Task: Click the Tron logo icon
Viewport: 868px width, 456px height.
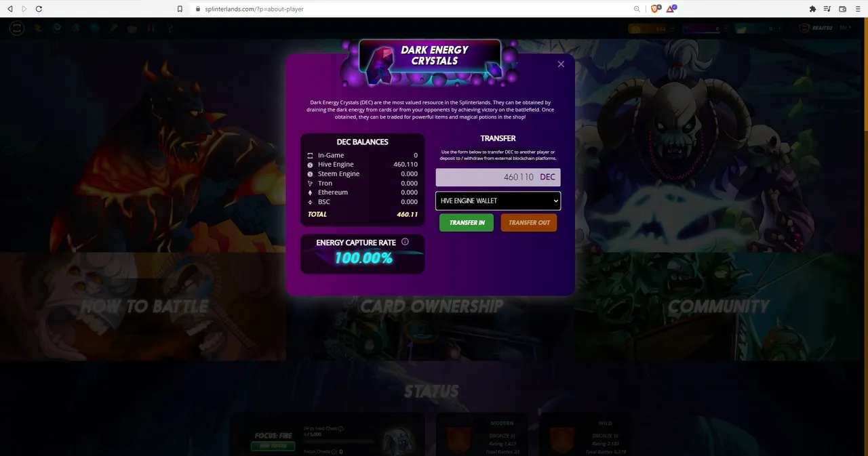Action: pyautogui.click(x=310, y=184)
